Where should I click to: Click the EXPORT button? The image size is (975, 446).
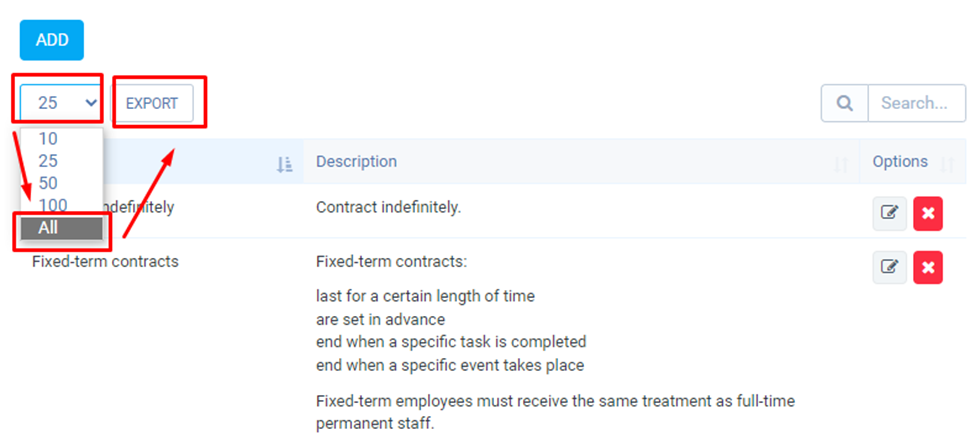click(152, 103)
